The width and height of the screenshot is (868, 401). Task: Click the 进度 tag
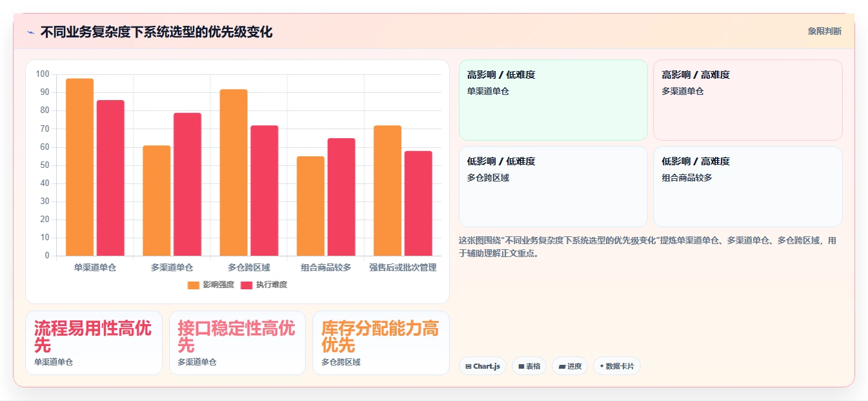pos(570,366)
